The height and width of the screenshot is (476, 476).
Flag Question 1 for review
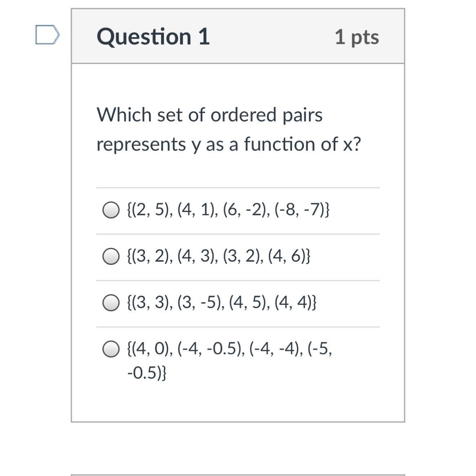[47, 35]
